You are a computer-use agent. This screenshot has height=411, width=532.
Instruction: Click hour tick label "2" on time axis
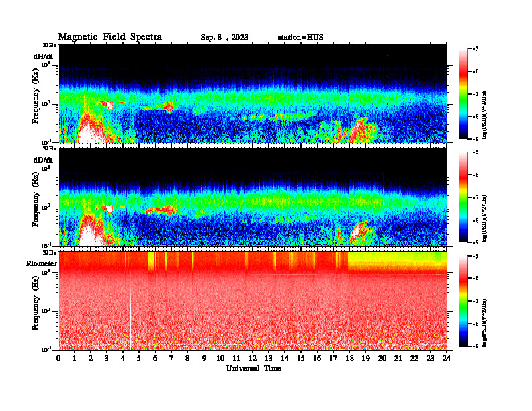91,358
